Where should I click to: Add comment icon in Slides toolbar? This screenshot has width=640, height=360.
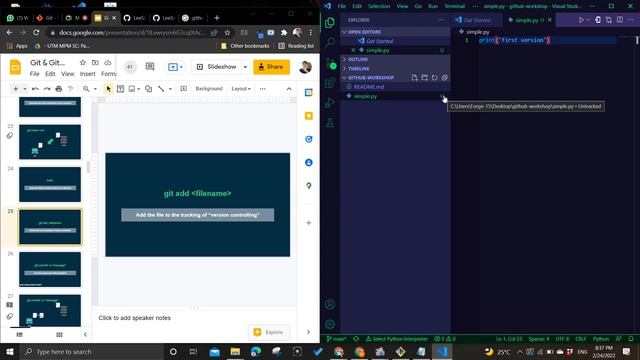(184, 89)
